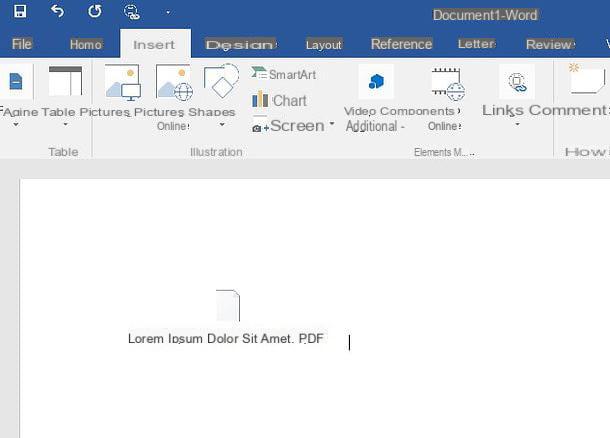
Task: Select the embedded PDF file icon
Action: click(228, 305)
